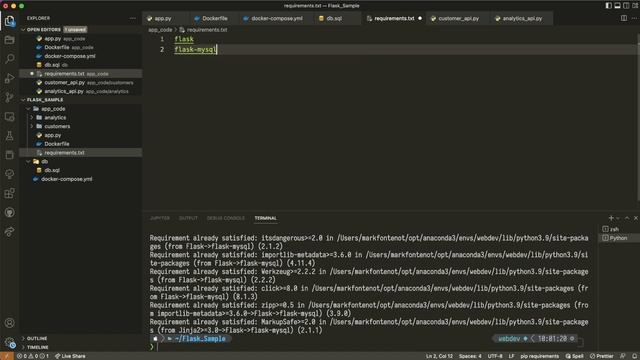Click the Explorer more actions ellipsis

133,18
